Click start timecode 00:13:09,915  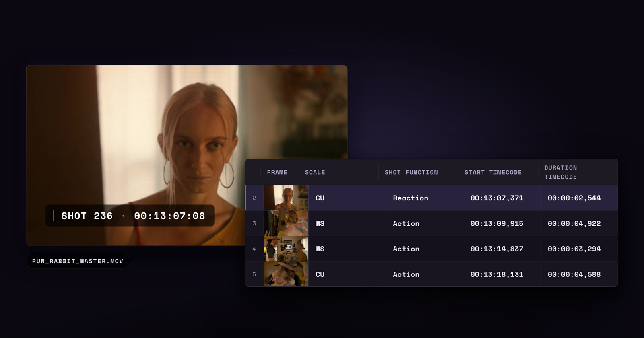497,223
